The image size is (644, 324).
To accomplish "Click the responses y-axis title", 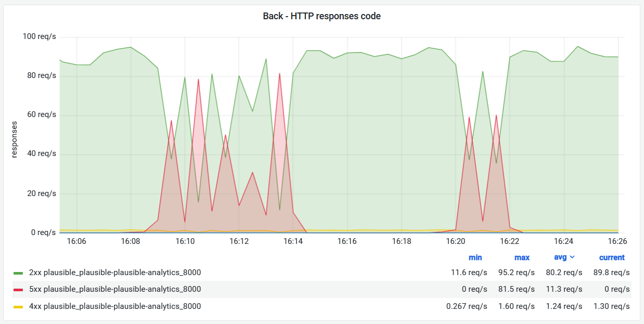I will coord(14,139).
